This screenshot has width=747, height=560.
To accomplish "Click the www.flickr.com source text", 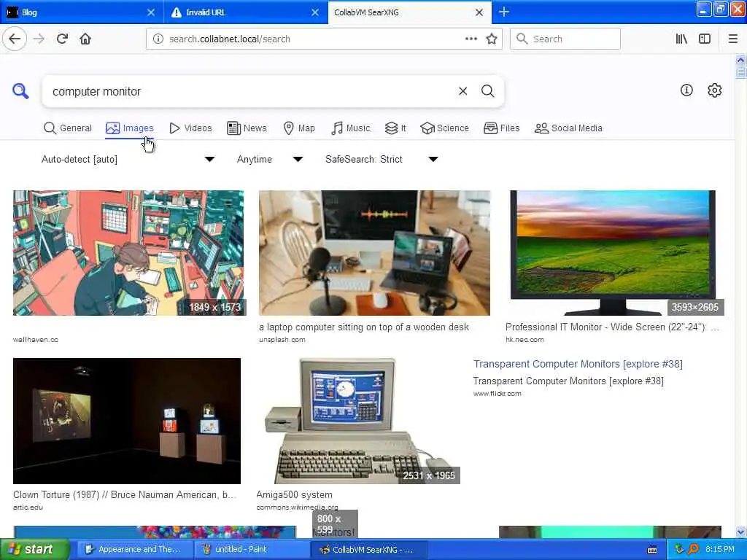I will [x=497, y=393].
